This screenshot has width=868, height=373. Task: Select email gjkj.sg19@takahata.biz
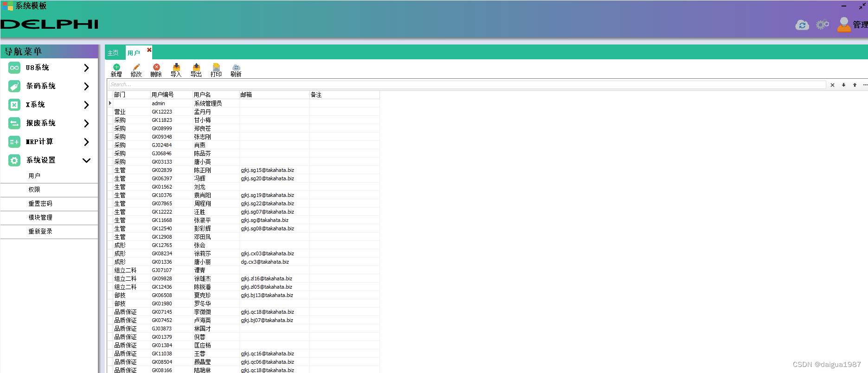coord(274,195)
